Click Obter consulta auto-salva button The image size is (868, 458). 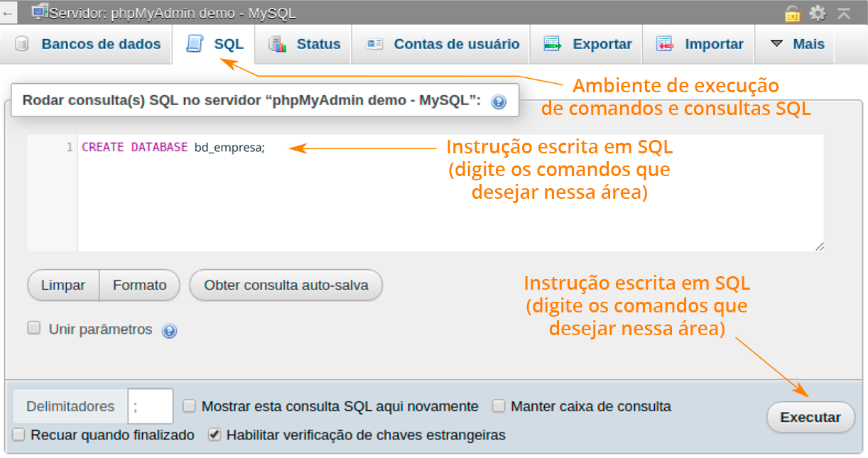click(286, 285)
